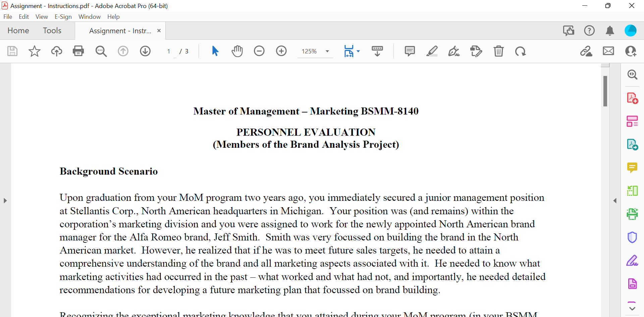
Task: Zoom in with the plus circle
Action: click(281, 51)
